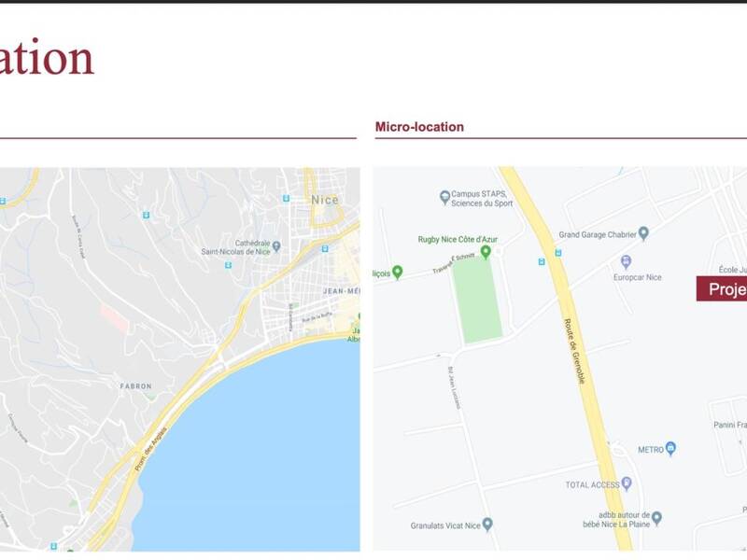This screenshot has height=560, width=747.
Task: Click the Grand Garage Chabrier pin
Action: click(x=643, y=232)
